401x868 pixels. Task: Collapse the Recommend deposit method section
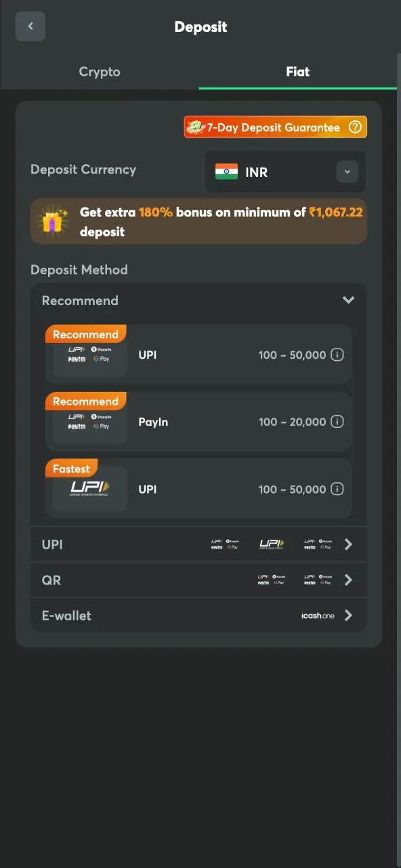[x=349, y=300]
